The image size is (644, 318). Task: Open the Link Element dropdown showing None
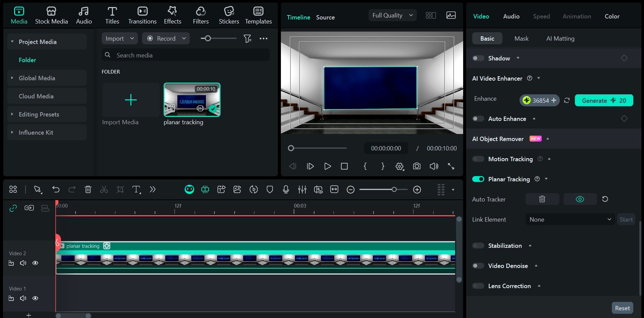point(570,219)
